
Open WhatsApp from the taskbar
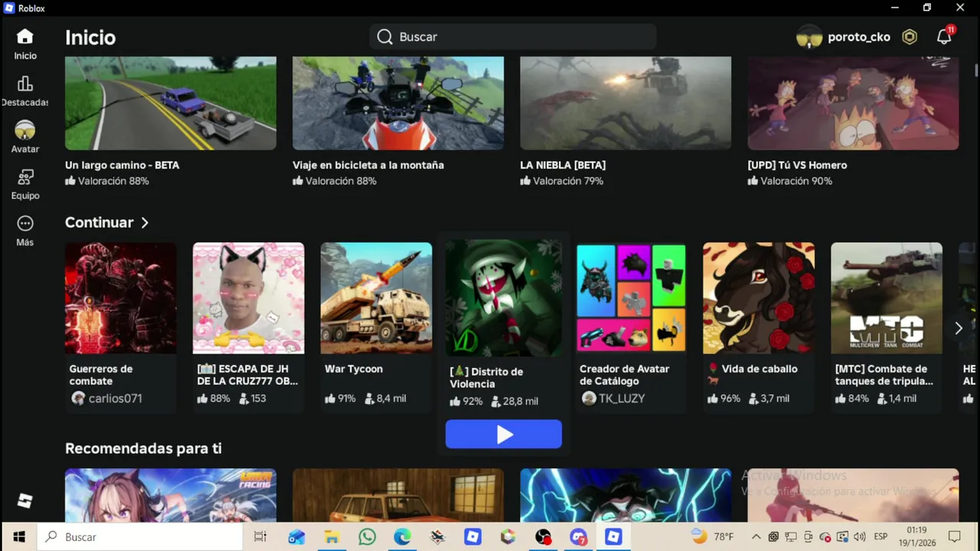coord(367,536)
